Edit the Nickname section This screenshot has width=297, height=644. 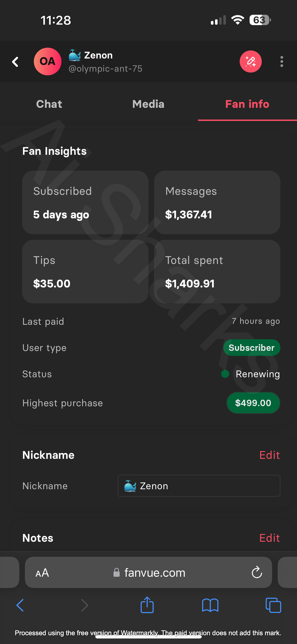click(269, 455)
